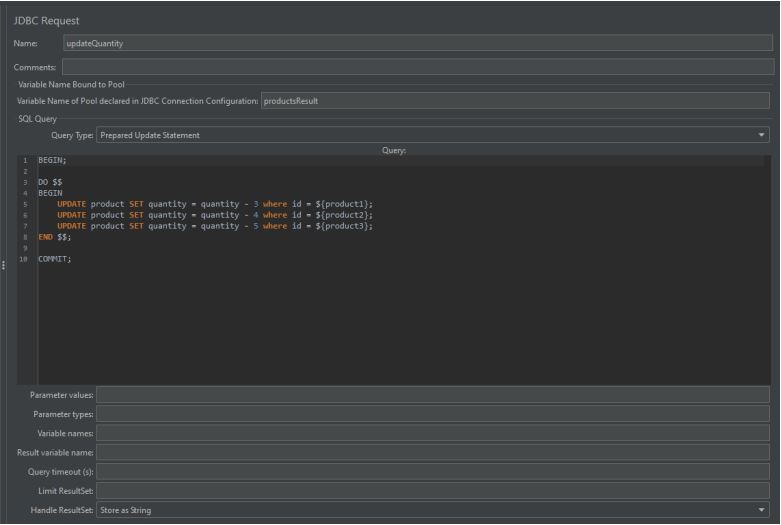Expand the Handle ResultSet dropdown
Screen dimensions: 781x525
432,510
